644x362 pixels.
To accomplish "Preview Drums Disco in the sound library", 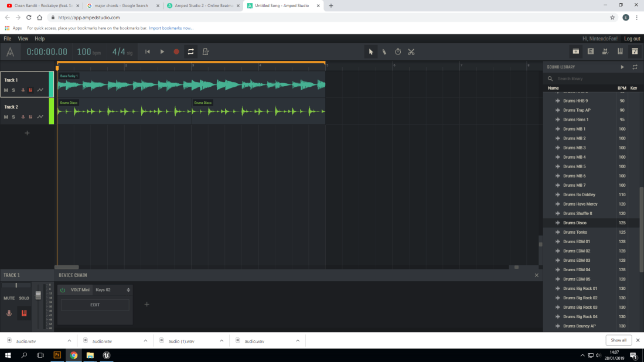I will (x=557, y=223).
